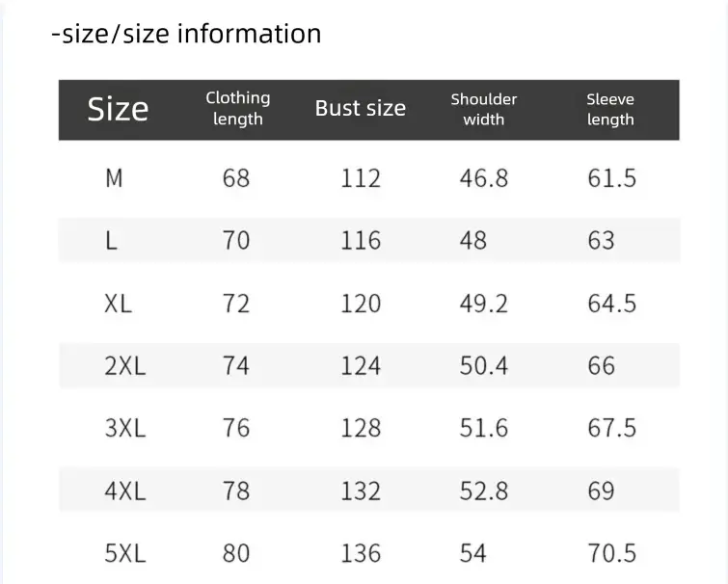Click the Clothing length column header
Image resolution: width=728 pixels, height=584 pixels.
click(x=237, y=109)
